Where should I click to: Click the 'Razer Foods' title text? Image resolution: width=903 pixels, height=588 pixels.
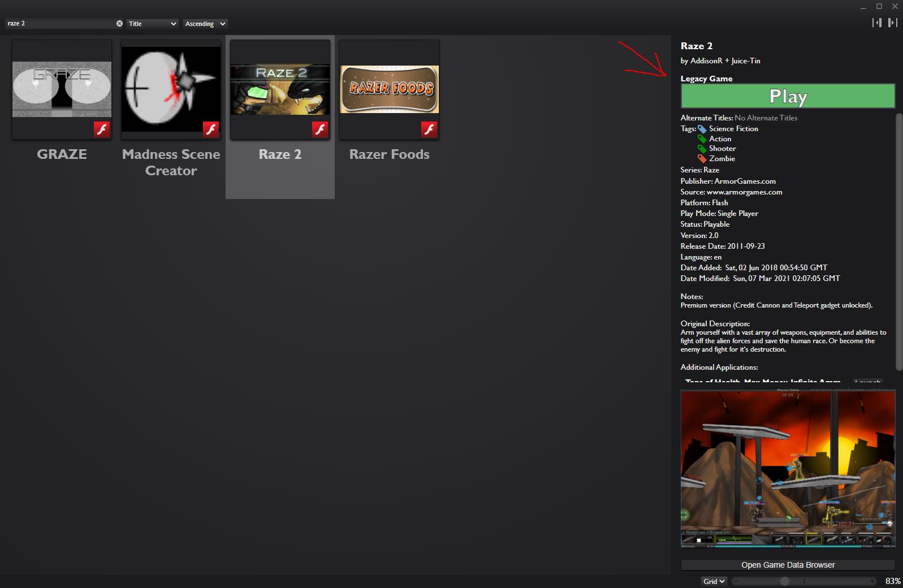(x=389, y=154)
